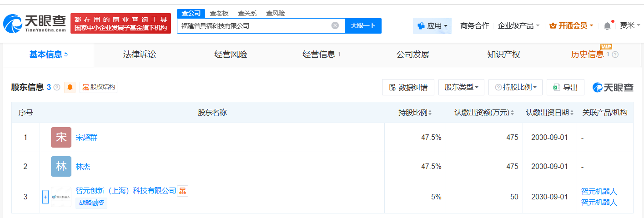Screen dimensions: 644x218
Task: Click the 天眼一下 search button
Action: [363, 25]
